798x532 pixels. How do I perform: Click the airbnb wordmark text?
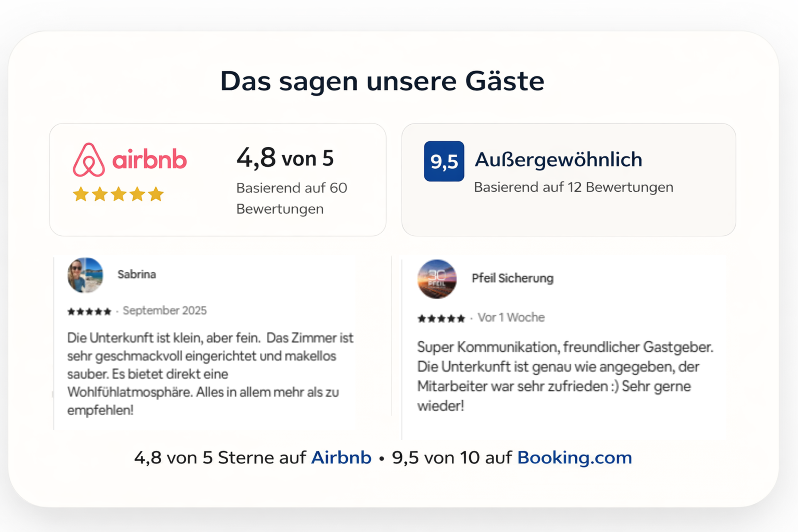150,159
